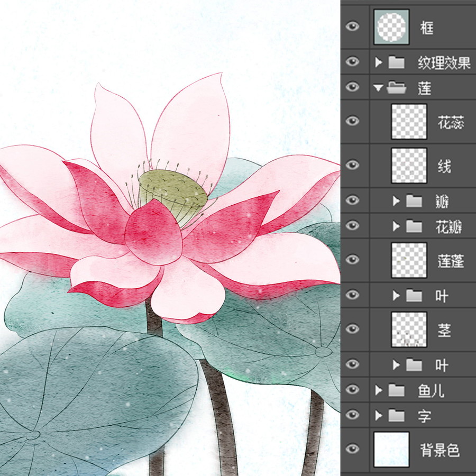Click the folder icon of the 鱼儿 group
This screenshot has width=476, height=476.
click(x=396, y=390)
